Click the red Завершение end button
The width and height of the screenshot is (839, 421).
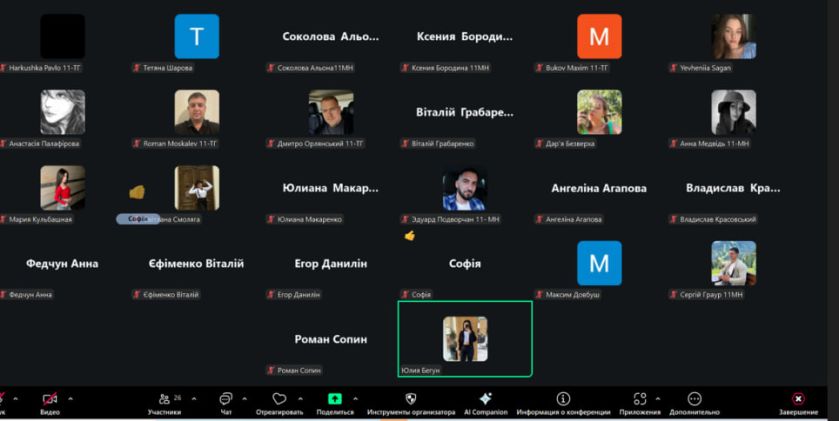point(798,399)
